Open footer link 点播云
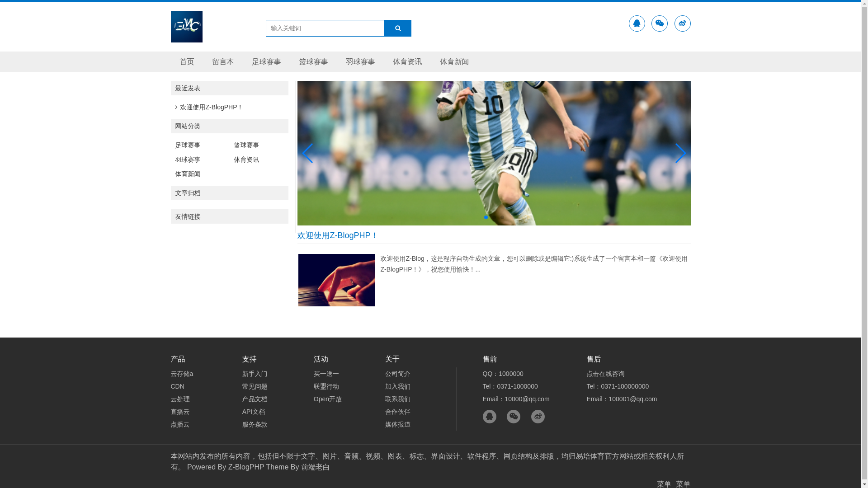Screen dimensions: 868x488 point(180,424)
